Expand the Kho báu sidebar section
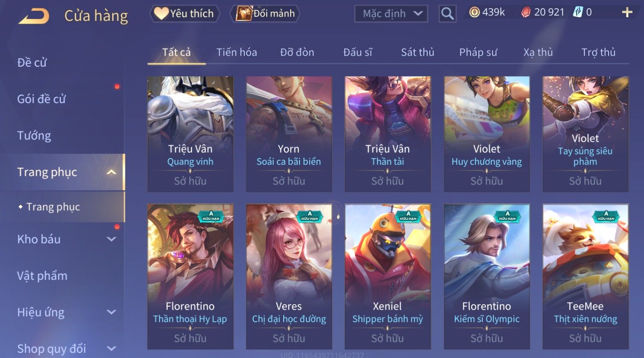The width and height of the screenshot is (644, 358). [x=111, y=239]
